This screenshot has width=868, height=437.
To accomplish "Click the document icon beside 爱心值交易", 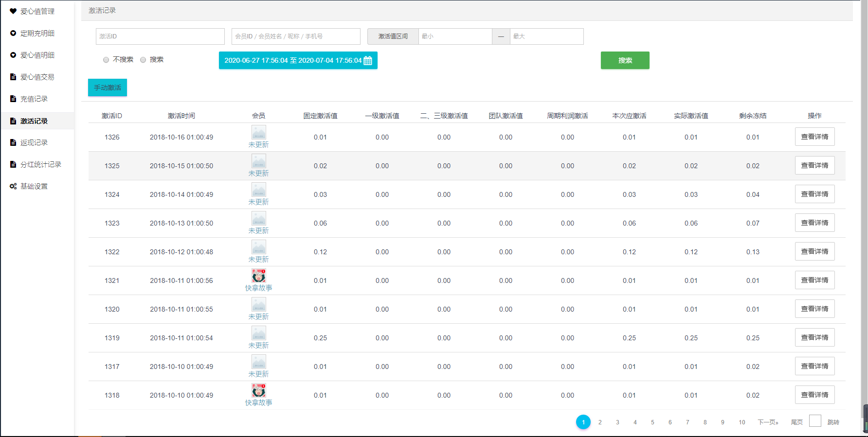I will pyautogui.click(x=13, y=77).
